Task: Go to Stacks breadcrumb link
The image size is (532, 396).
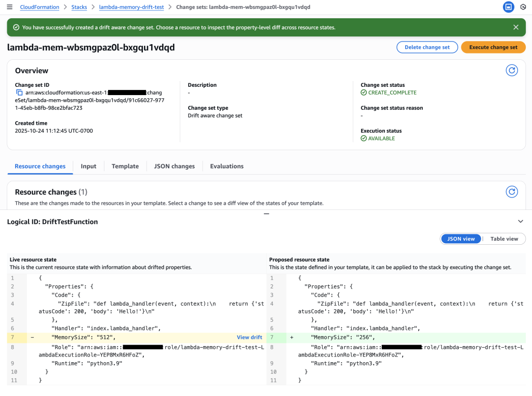Action: click(x=79, y=7)
